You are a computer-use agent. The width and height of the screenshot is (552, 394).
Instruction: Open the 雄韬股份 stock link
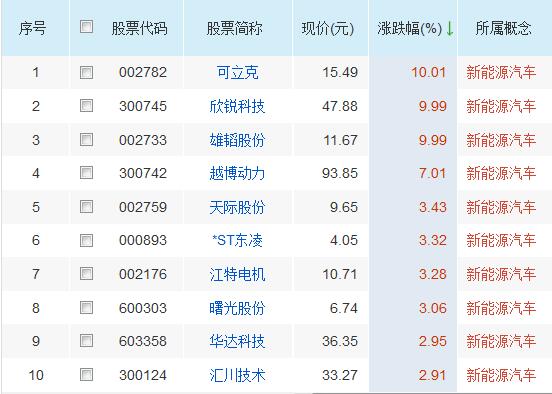pos(237,140)
